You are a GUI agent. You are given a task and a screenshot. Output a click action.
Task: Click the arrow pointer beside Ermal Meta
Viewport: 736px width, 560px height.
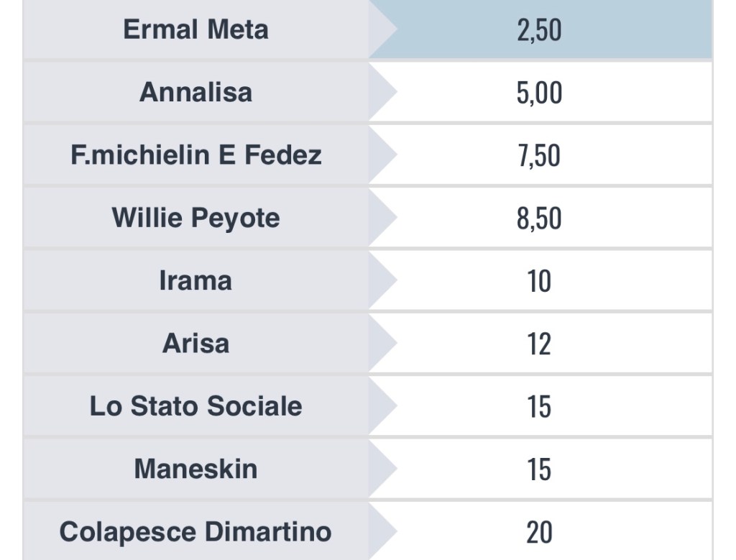click(x=382, y=30)
